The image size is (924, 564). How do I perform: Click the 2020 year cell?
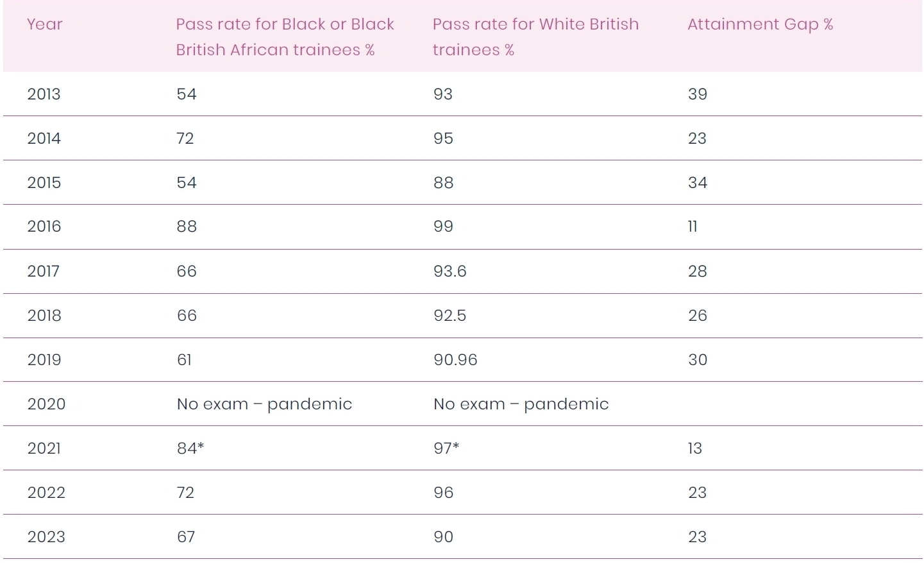(46, 404)
